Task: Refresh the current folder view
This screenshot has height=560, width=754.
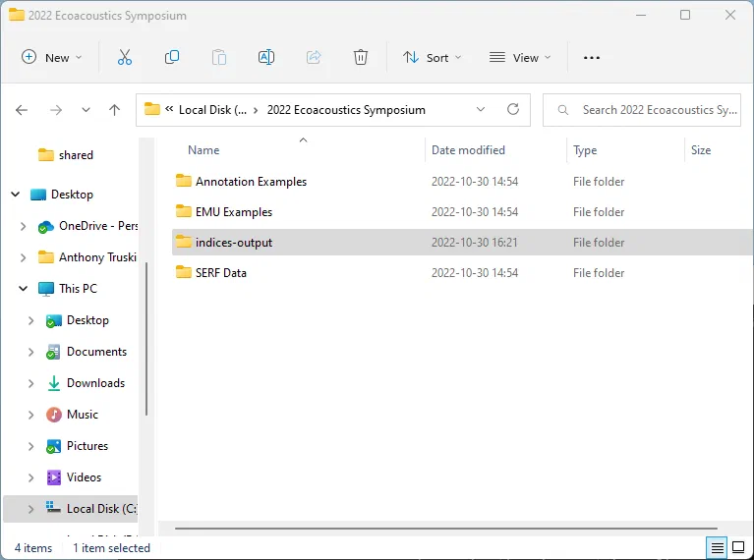Action: click(x=513, y=110)
